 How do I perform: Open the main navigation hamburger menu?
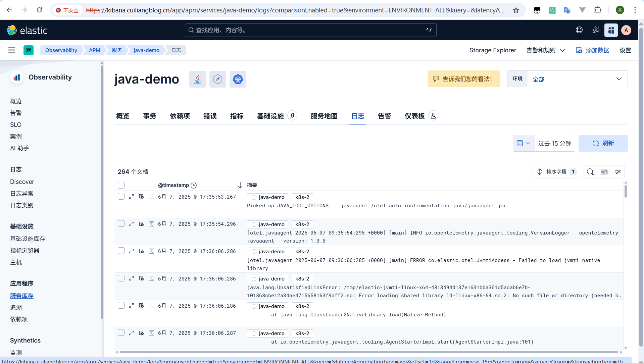pos(12,50)
